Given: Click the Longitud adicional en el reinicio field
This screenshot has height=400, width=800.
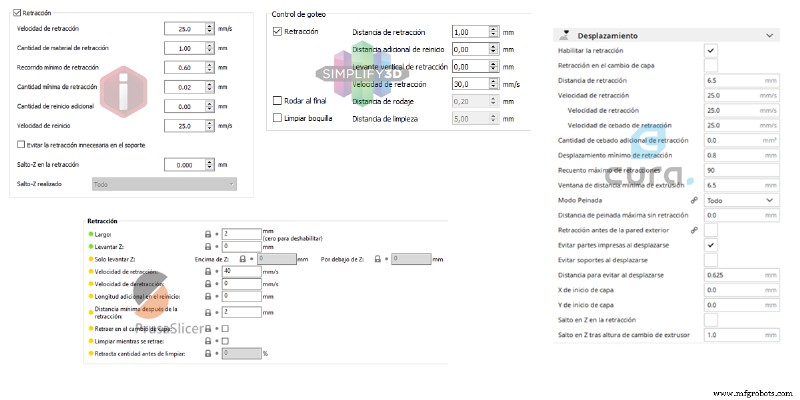Looking at the screenshot, I should (242, 296).
